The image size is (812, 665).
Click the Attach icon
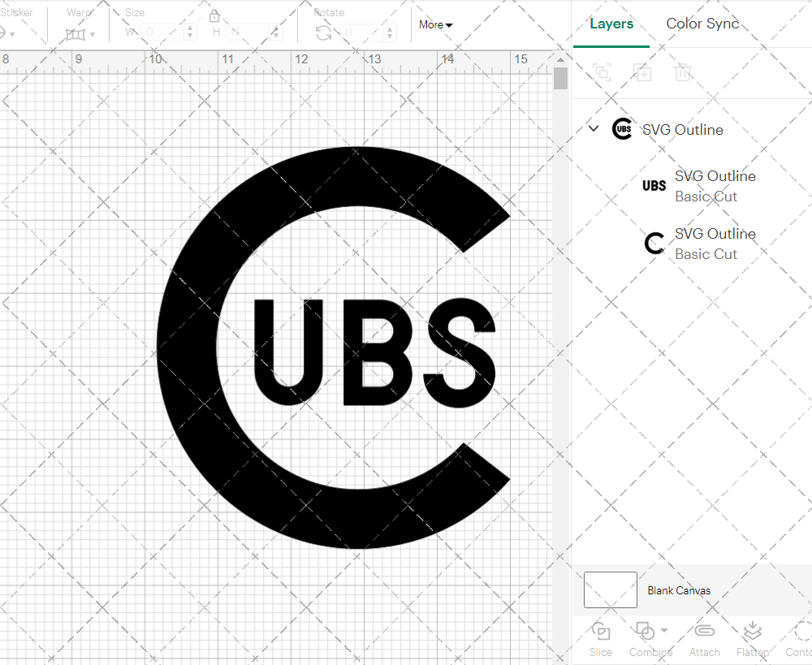point(704,640)
